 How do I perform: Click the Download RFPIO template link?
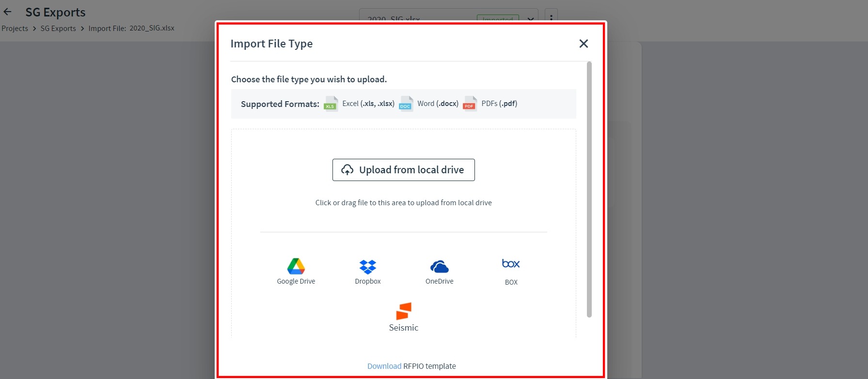click(x=384, y=366)
